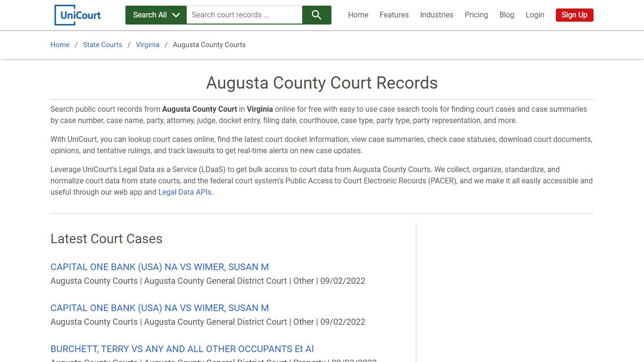Click second case's court details line
Screen dimensions: 644x362
point(208,322)
